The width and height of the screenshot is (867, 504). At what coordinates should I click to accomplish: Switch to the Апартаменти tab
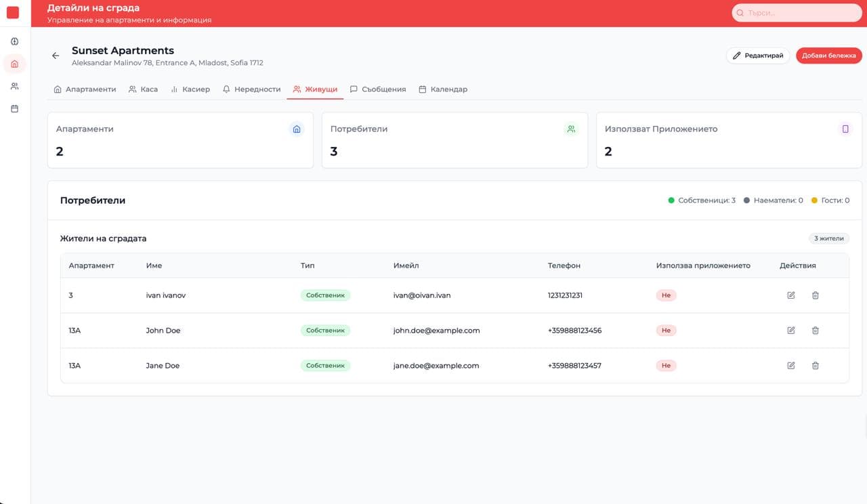[x=85, y=89]
